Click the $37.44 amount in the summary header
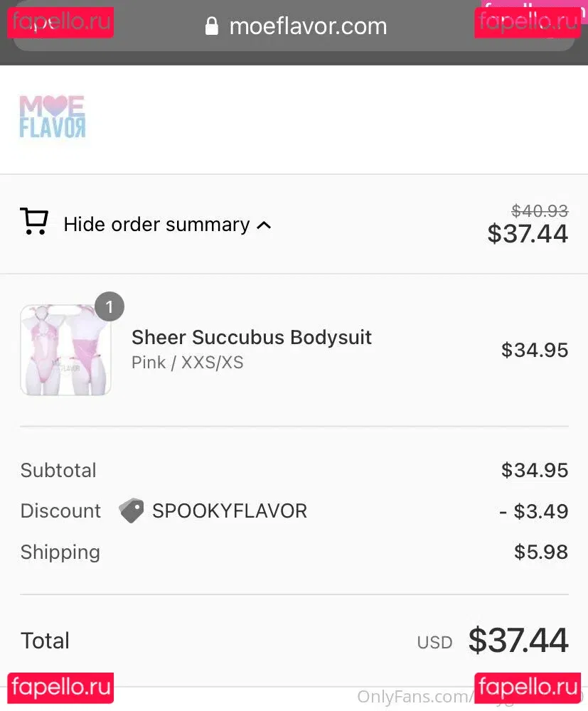The width and height of the screenshot is (588, 711). [x=528, y=233]
